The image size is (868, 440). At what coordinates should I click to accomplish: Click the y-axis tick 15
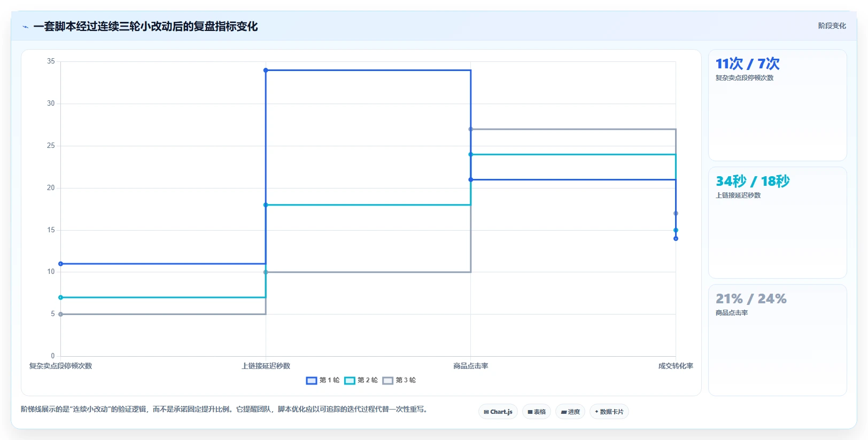click(51, 230)
